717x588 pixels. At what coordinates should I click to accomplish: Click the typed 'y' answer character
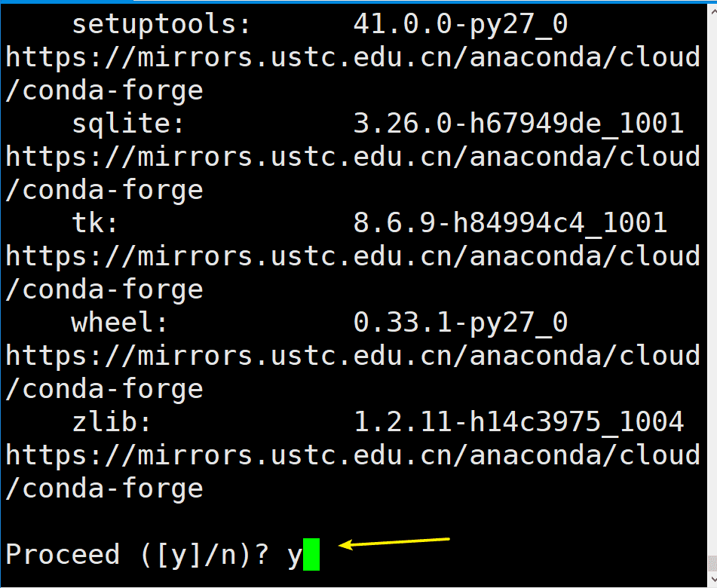click(294, 556)
